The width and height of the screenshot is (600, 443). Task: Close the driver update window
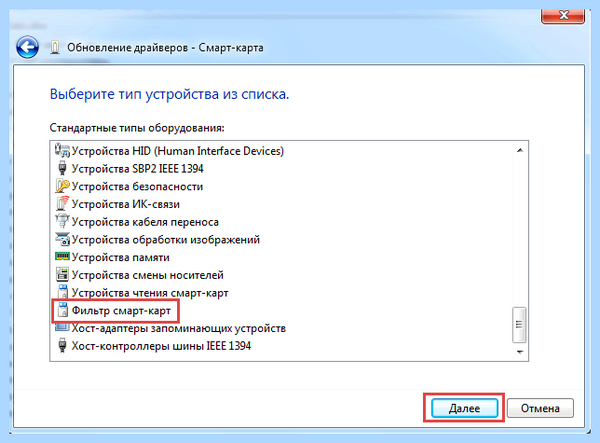(563, 16)
